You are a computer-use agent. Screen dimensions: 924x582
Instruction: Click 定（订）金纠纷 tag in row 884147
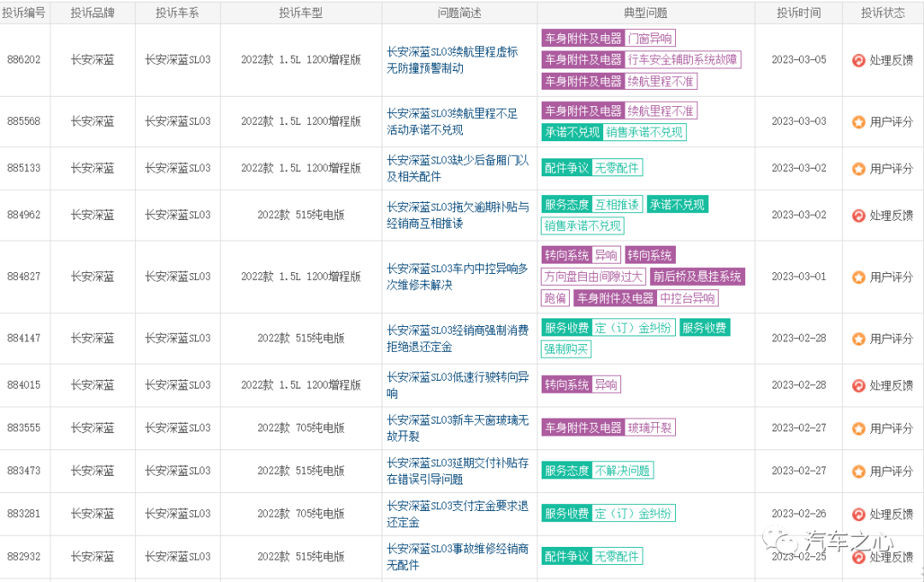[633, 328]
